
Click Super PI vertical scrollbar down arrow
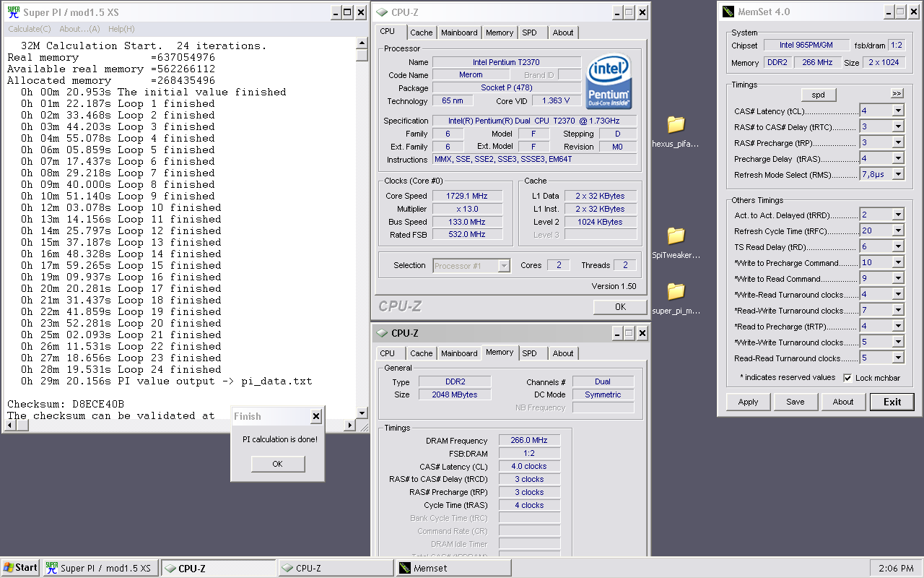pyautogui.click(x=362, y=415)
